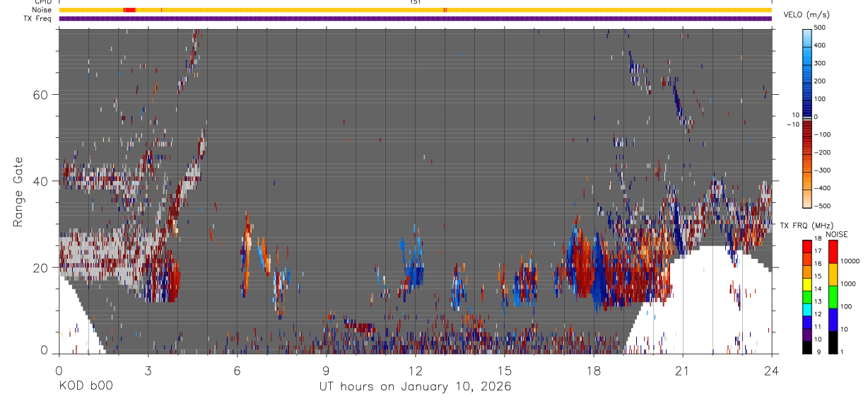Click the 3 tick on UT hours axis

tap(148, 370)
